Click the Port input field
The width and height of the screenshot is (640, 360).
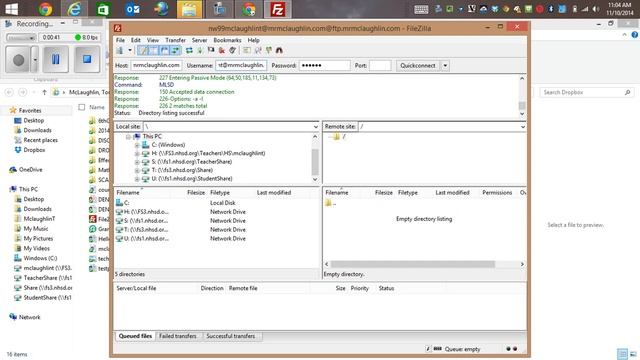click(380, 65)
